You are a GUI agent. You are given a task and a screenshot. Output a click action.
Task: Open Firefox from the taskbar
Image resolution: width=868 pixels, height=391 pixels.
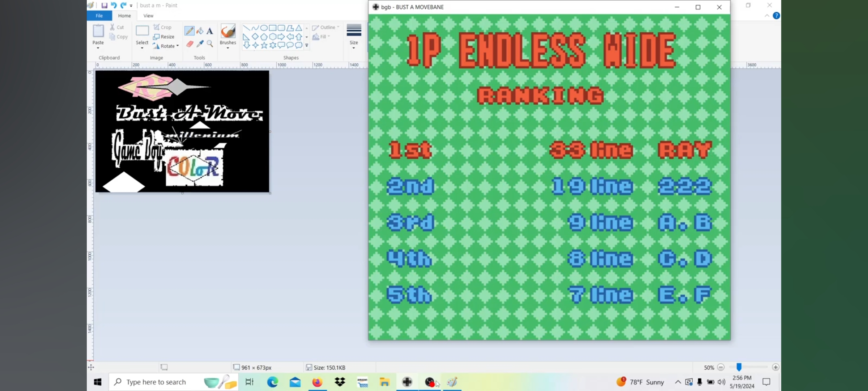tap(317, 382)
